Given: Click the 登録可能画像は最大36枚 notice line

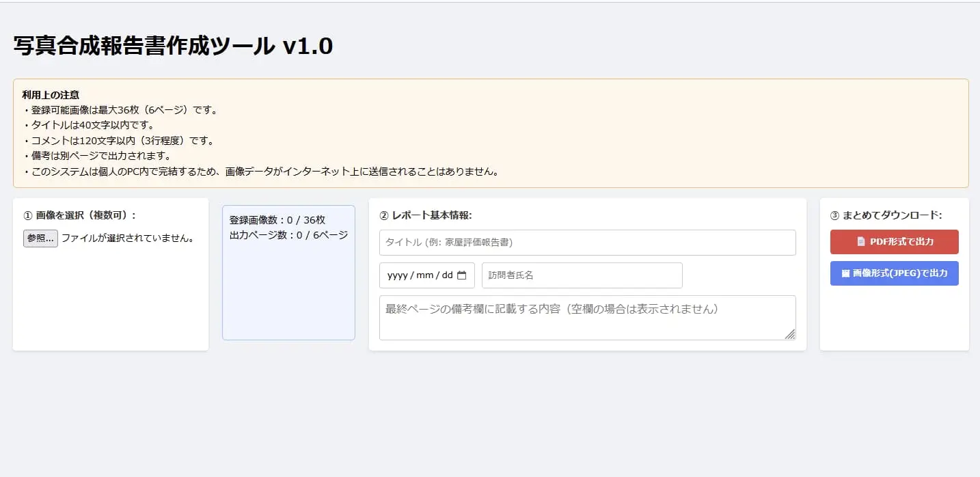Looking at the screenshot, I should point(120,110).
